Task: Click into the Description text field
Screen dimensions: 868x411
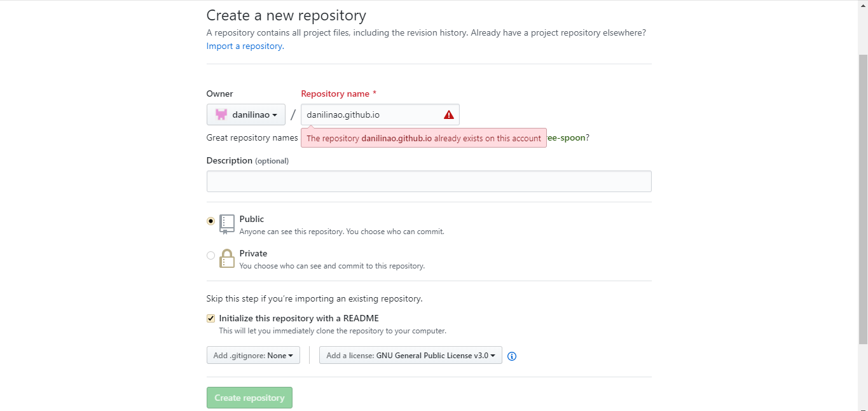Action: pyautogui.click(x=429, y=181)
